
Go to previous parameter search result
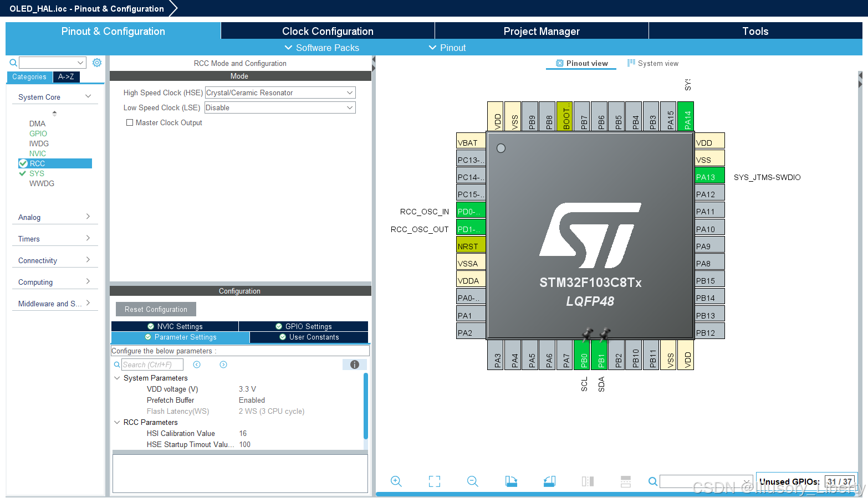click(x=197, y=365)
